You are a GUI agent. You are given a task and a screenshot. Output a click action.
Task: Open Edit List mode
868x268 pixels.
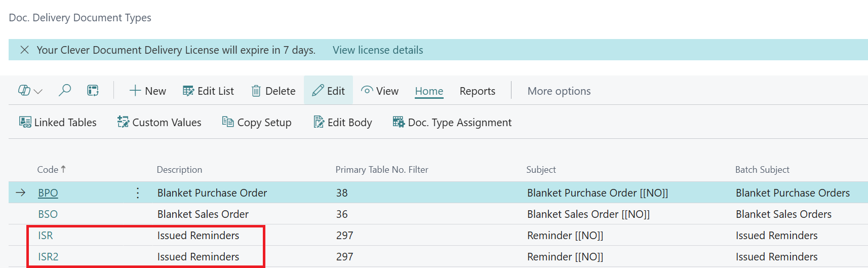coord(208,91)
